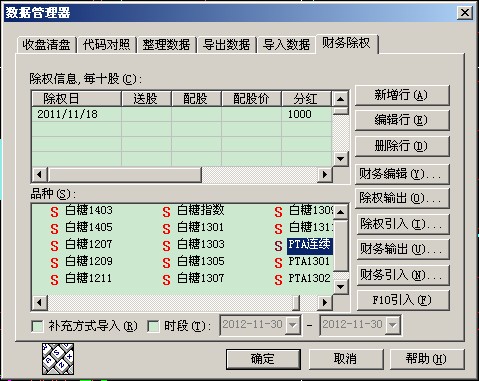Click the 品种 list scroll-up arrow
The height and width of the screenshot is (381, 479).
tap(340, 212)
